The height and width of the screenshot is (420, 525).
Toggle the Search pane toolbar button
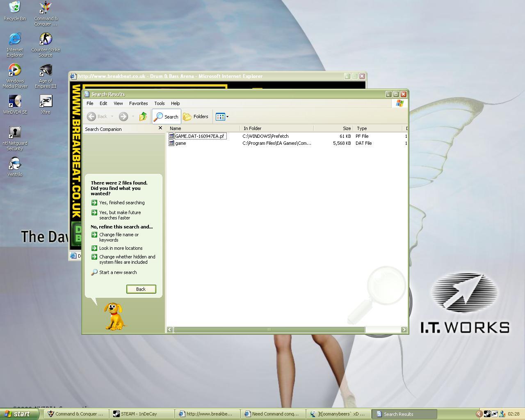click(166, 116)
